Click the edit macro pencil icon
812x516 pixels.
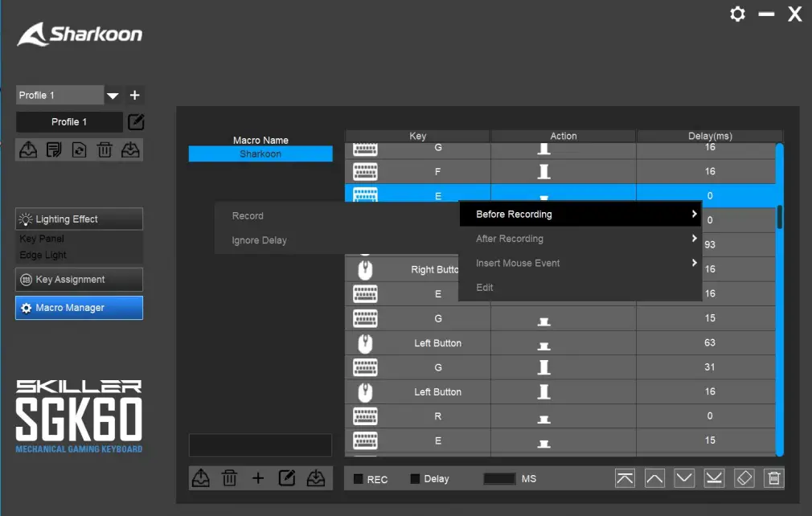287,477
